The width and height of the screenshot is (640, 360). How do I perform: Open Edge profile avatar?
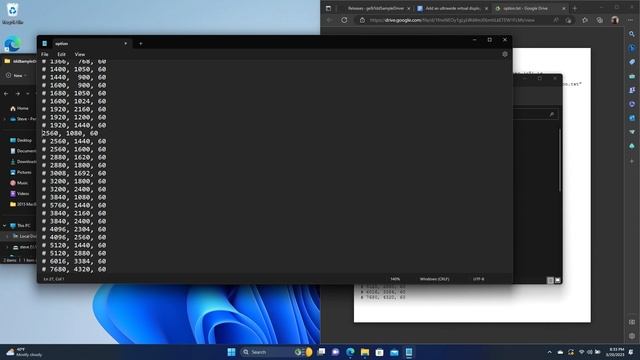pos(615,20)
